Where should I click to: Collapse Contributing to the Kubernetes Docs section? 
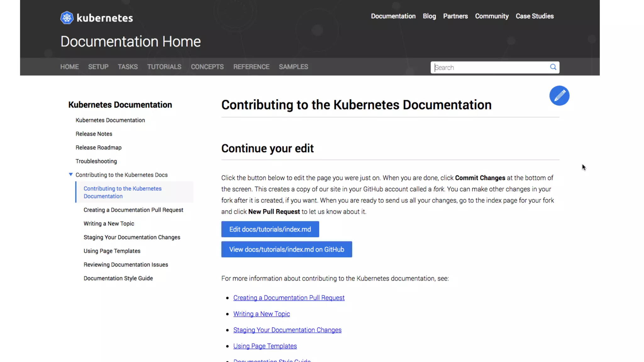pos(71,174)
